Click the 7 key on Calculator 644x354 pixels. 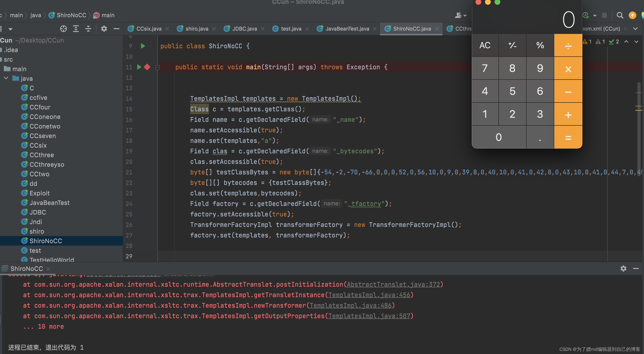(485, 68)
